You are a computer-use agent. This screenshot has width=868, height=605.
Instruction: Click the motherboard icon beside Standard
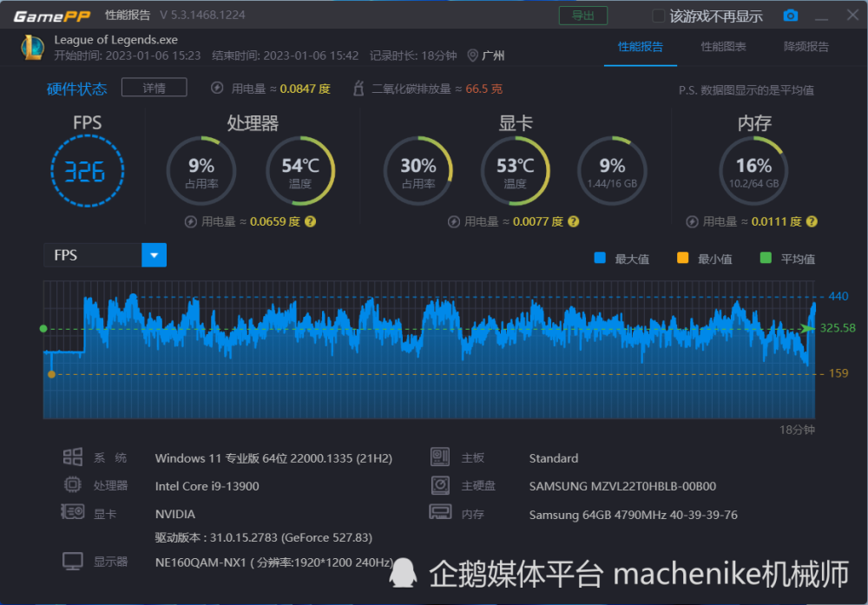tap(440, 457)
